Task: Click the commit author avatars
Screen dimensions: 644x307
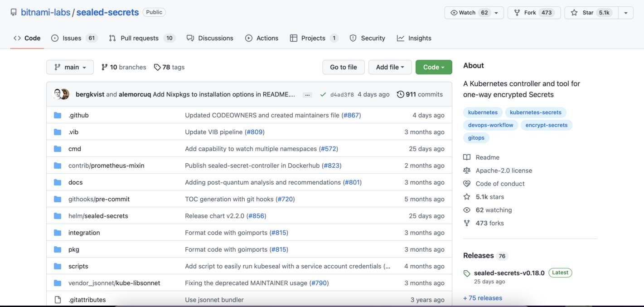Action: click(x=61, y=94)
